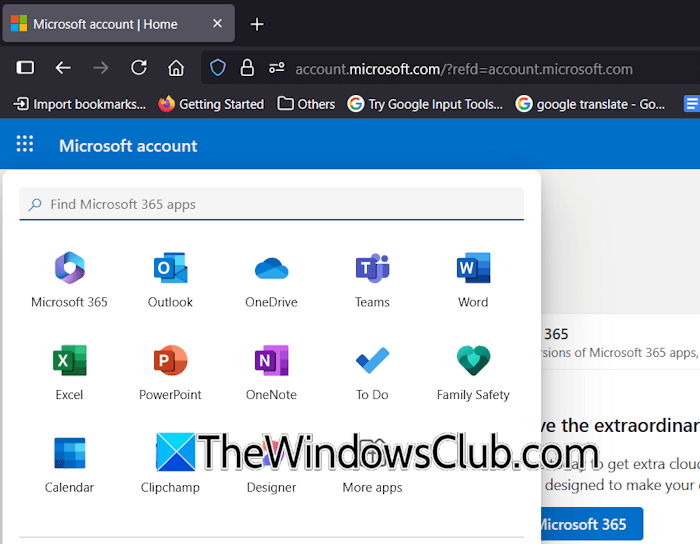Open google translate bookmark

click(x=590, y=104)
